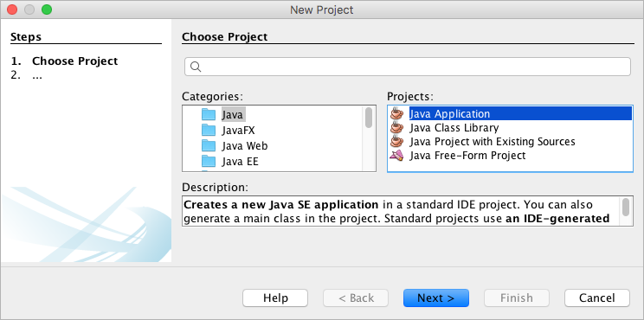
Task: Click the disabled Back button
Action: 356,298
